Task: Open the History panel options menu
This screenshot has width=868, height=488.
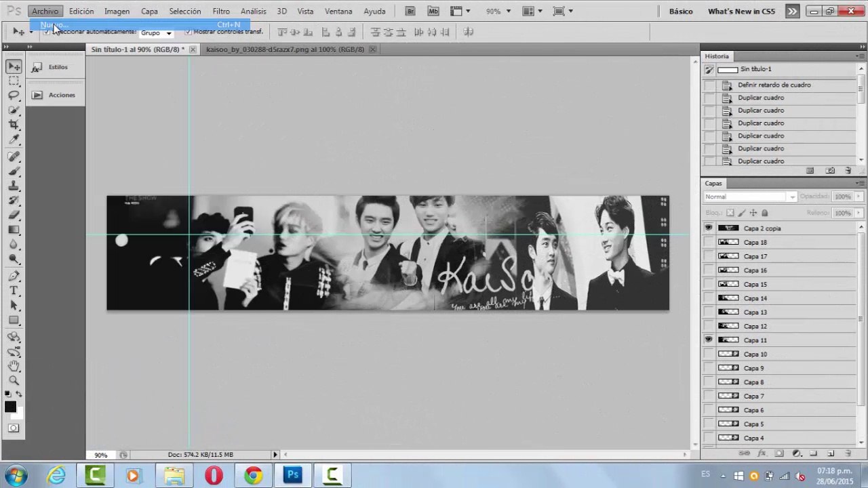Action: tap(860, 56)
